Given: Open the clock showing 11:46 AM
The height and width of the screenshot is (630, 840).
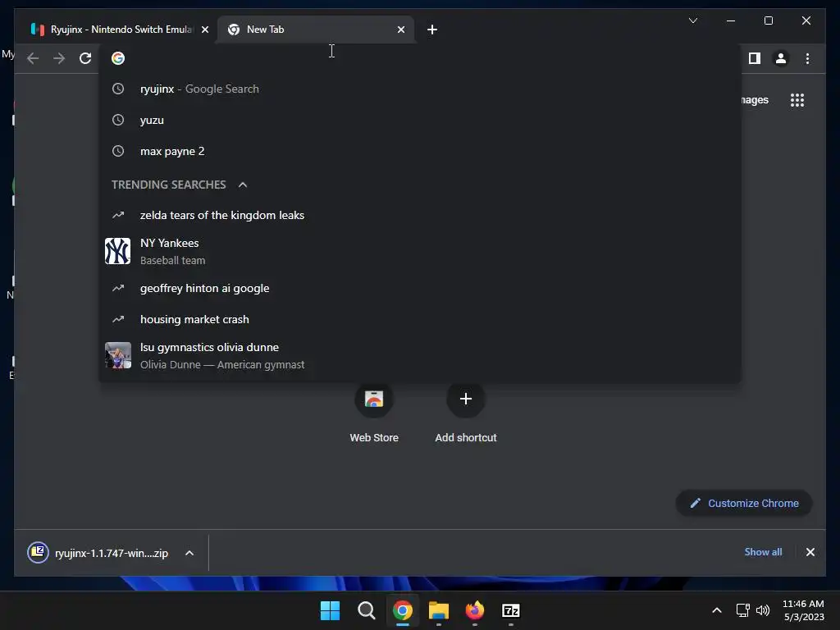Looking at the screenshot, I should coord(804,610).
